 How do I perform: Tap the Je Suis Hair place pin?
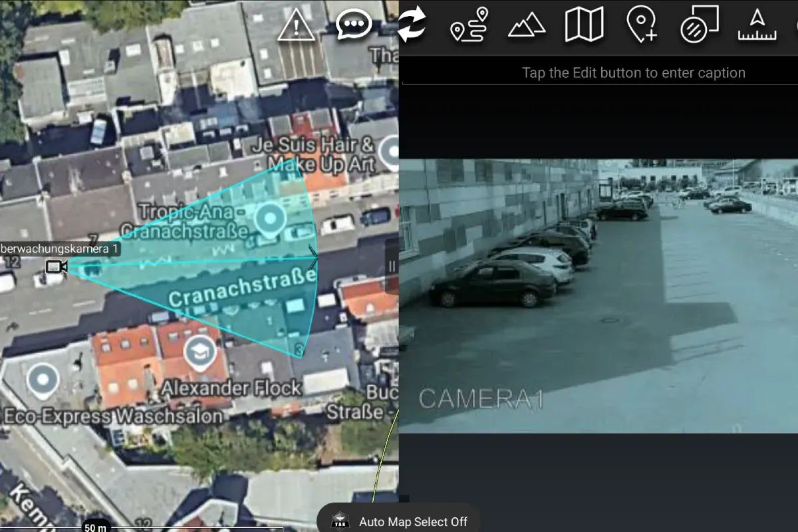[x=390, y=152]
